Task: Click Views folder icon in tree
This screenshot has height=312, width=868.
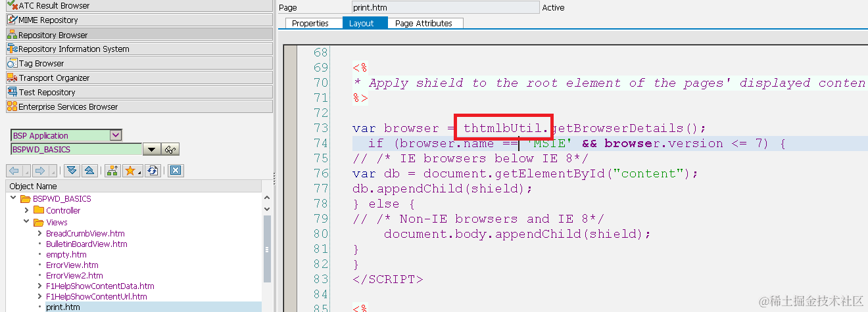Action: pos(39,222)
